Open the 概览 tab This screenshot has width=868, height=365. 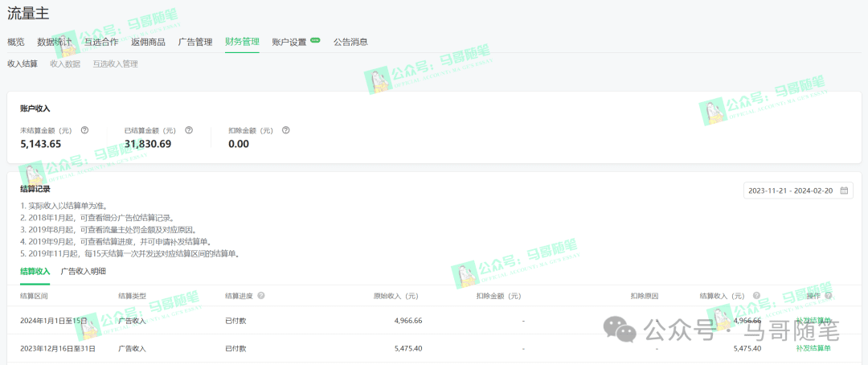pyautogui.click(x=16, y=42)
